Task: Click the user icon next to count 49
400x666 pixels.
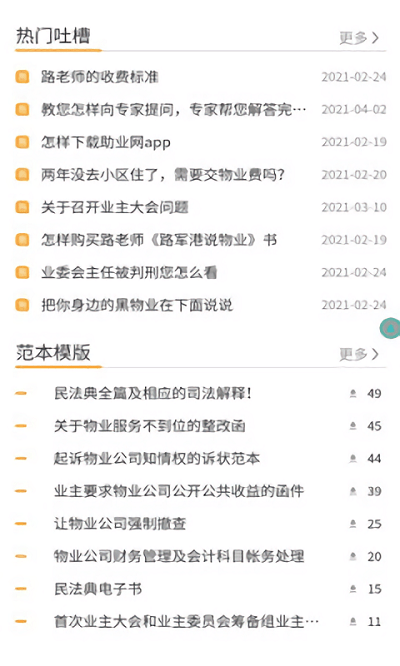Action: 353,393
